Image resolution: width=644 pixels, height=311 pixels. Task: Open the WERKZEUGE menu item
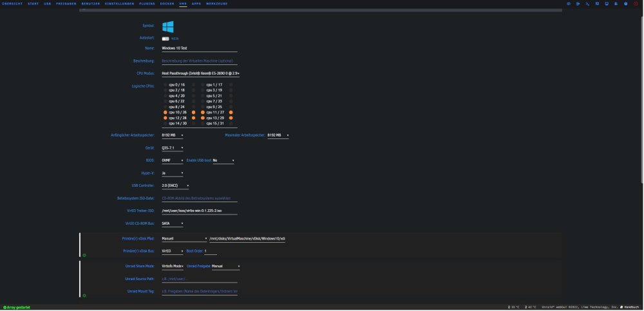click(x=216, y=4)
